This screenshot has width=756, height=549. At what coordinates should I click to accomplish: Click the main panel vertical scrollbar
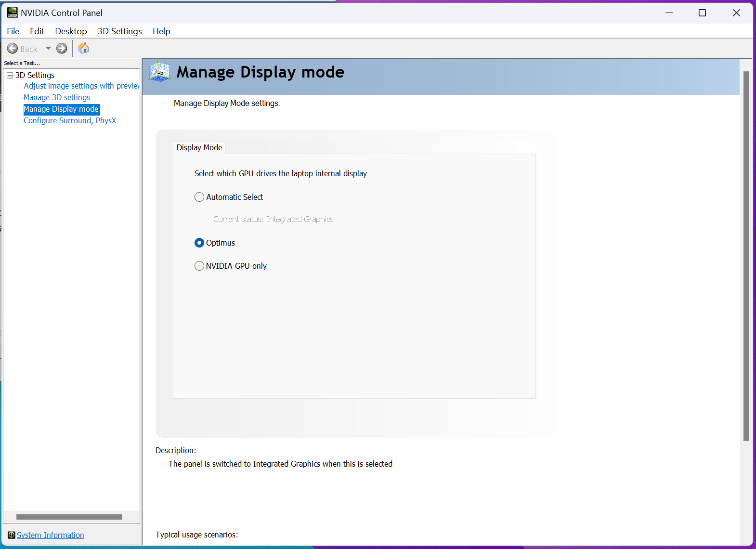pyautogui.click(x=746, y=256)
